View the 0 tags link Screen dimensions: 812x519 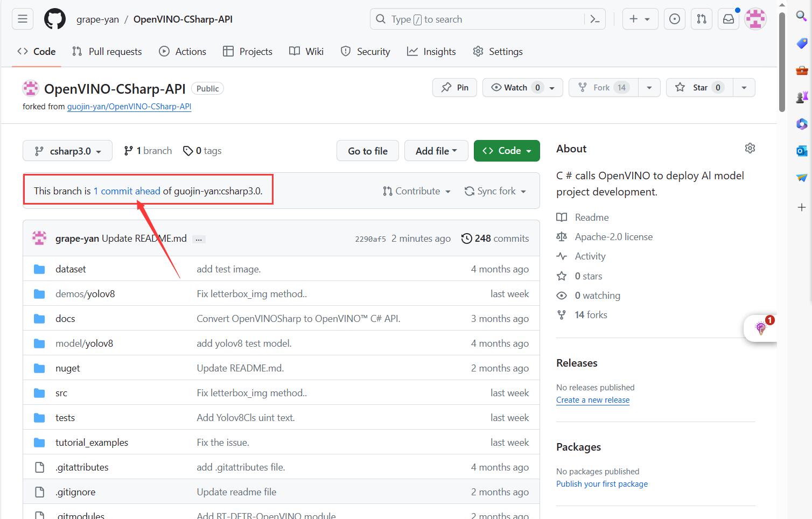click(202, 151)
